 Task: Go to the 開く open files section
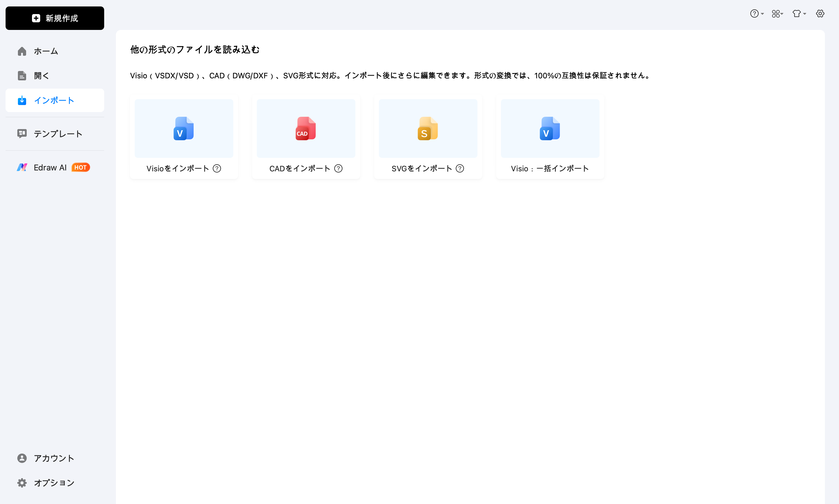tap(41, 76)
